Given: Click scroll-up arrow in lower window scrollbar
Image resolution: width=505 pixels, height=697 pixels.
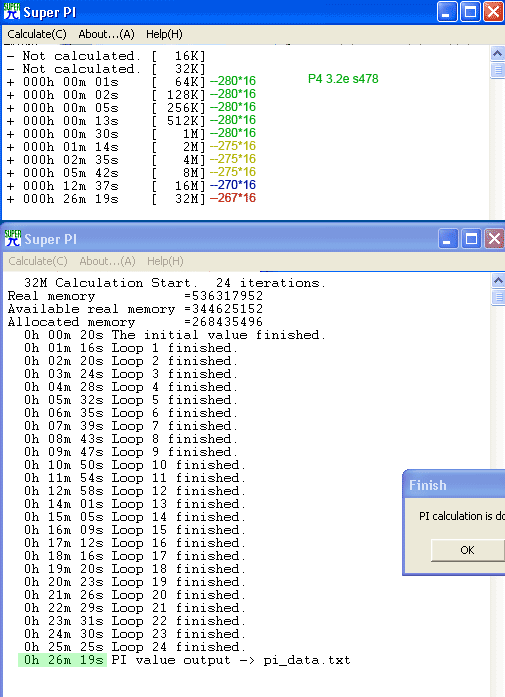Looking at the screenshot, I should pos(498,280).
